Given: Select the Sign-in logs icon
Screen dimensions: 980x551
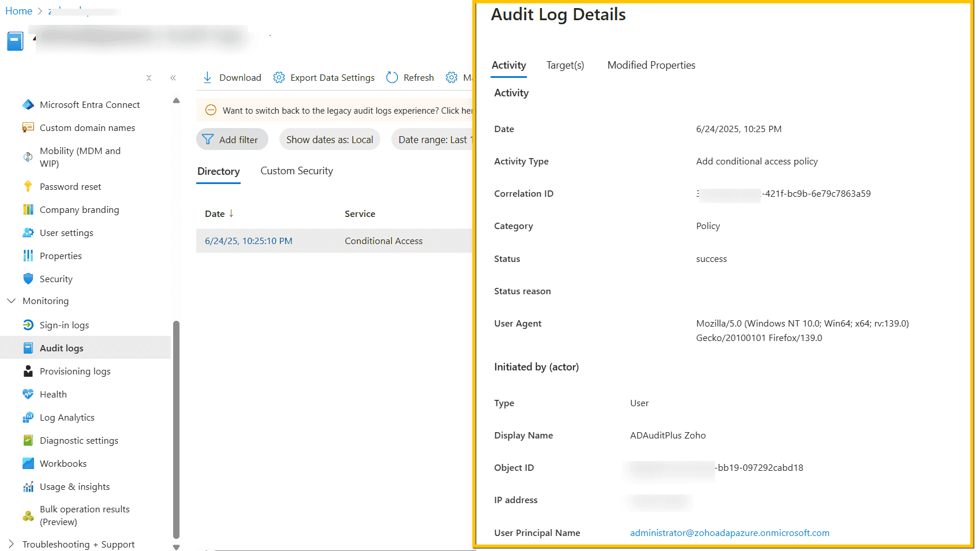Looking at the screenshot, I should click(x=28, y=325).
